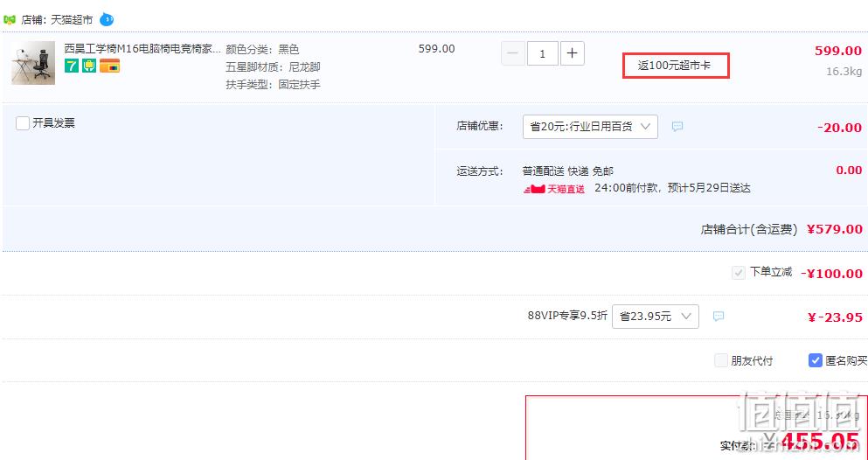This screenshot has height=460, width=868.
Task: Tick the 开具发票 checkbox
Action: (x=23, y=123)
